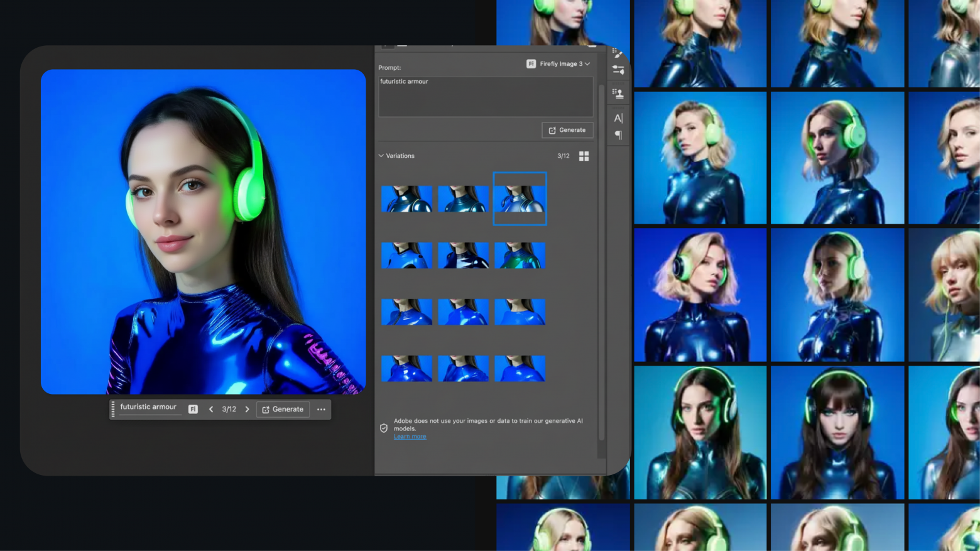Click the futuristic armour field in the taskbar
The height and width of the screenshot is (551, 980).
pos(149,407)
